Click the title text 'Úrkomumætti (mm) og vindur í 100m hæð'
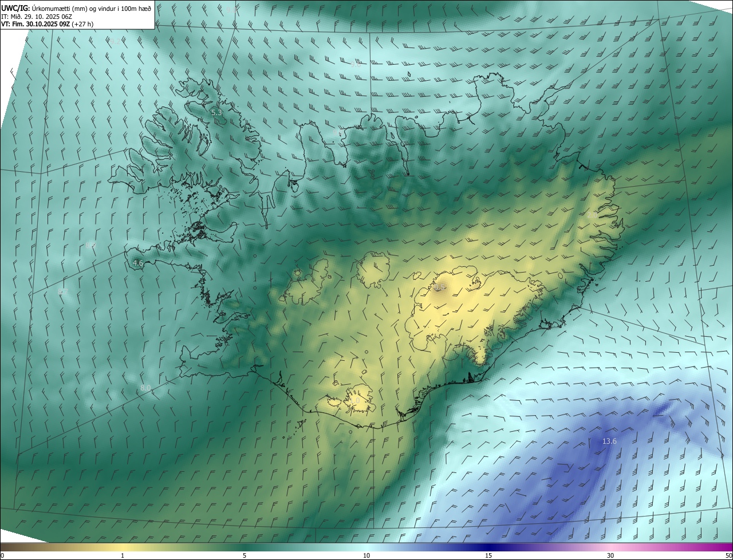The height and width of the screenshot is (560, 733). pyautogui.click(x=92, y=8)
